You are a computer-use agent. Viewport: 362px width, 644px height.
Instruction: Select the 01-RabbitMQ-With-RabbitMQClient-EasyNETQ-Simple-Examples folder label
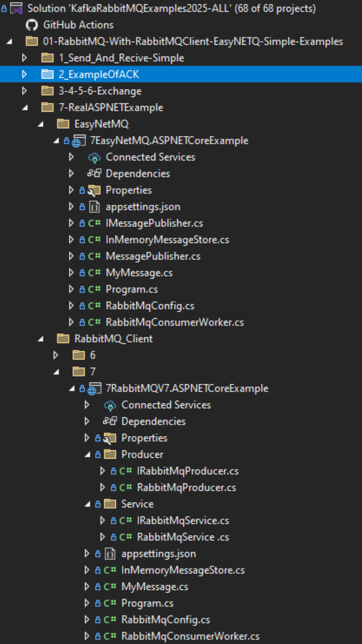[193, 41]
